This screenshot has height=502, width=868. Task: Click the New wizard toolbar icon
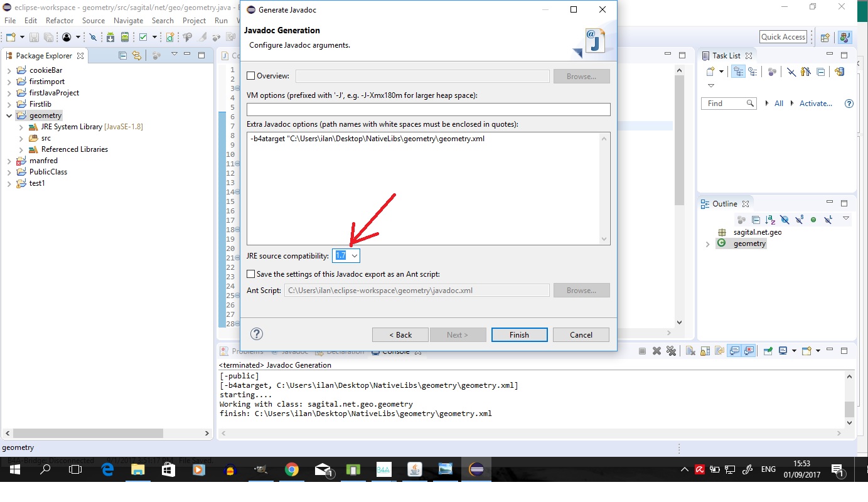pyautogui.click(x=11, y=38)
